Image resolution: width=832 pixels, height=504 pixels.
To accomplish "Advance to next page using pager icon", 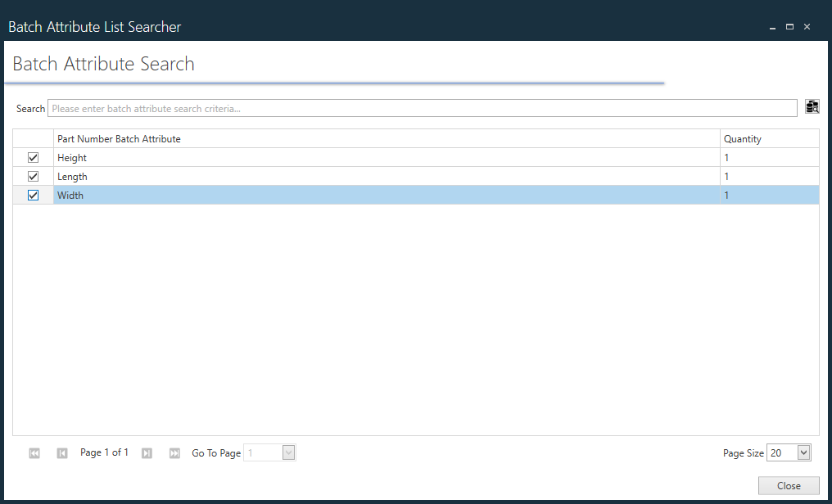I will [x=147, y=452].
